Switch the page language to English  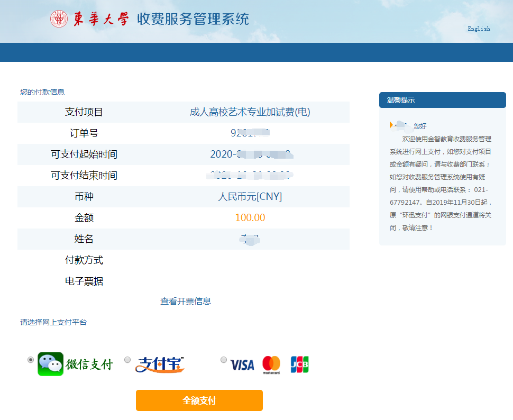(x=478, y=29)
